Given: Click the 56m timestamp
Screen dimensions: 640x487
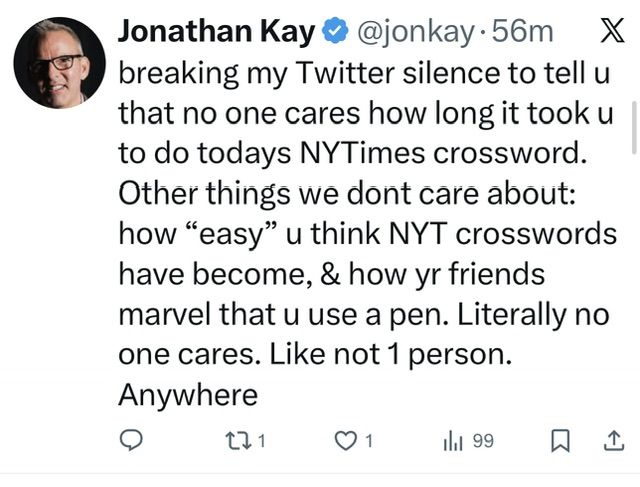Looking at the screenshot, I should click(x=523, y=31).
